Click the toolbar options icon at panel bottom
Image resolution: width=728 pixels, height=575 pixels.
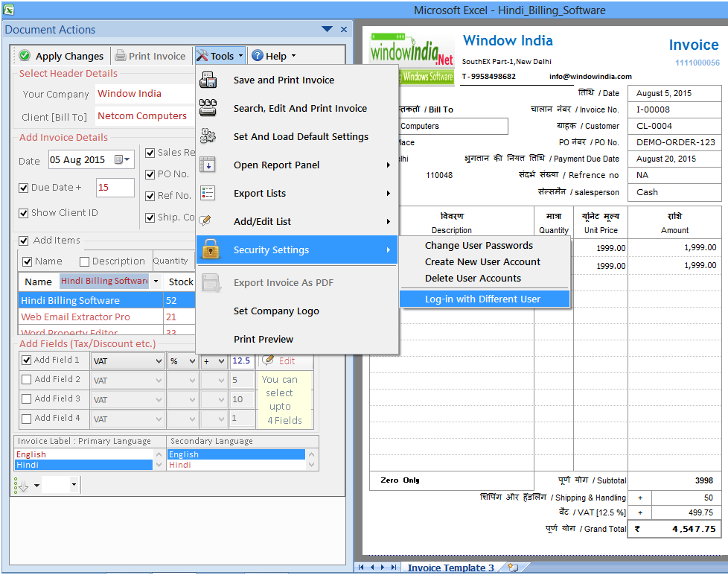[x=22, y=486]
